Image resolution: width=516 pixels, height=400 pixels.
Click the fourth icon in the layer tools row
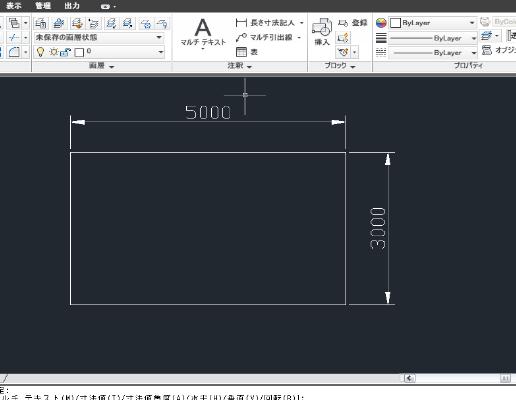pyautogui.click(x=94, y=23)
